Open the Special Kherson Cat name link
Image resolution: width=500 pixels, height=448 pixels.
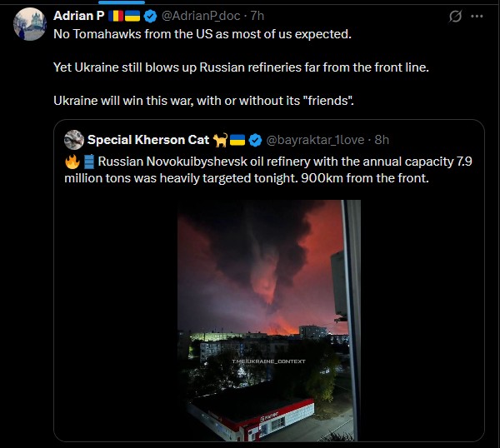(x=148, y=139)
